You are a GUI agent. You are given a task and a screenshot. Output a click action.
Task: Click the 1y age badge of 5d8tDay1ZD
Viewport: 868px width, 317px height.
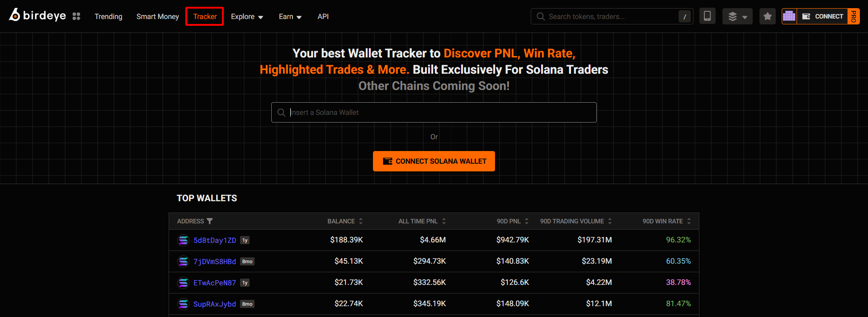(245, 240)
